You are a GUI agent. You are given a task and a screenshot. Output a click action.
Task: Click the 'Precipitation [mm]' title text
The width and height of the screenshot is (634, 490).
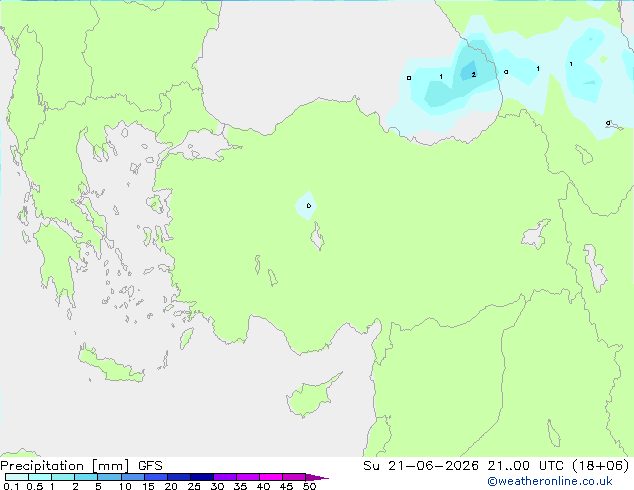[65, 466]
